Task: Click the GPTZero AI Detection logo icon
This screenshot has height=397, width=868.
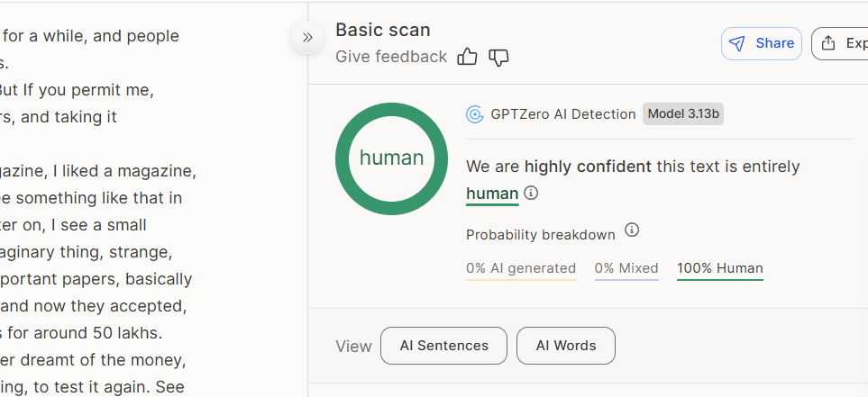Action: pyautogui.click(x=475, y=114)
